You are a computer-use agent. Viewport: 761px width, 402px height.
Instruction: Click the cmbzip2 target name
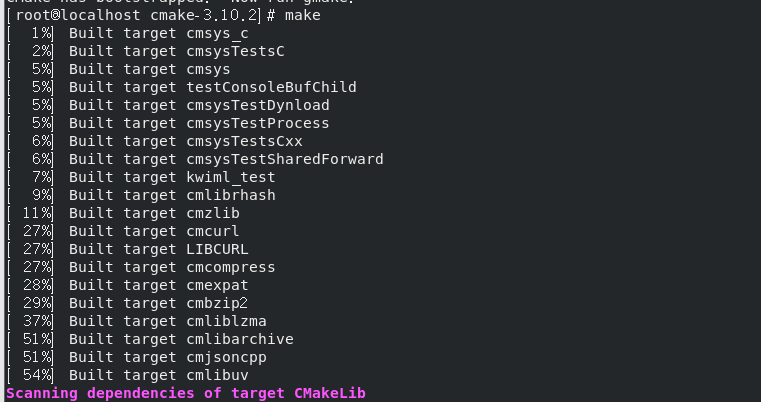217,303
